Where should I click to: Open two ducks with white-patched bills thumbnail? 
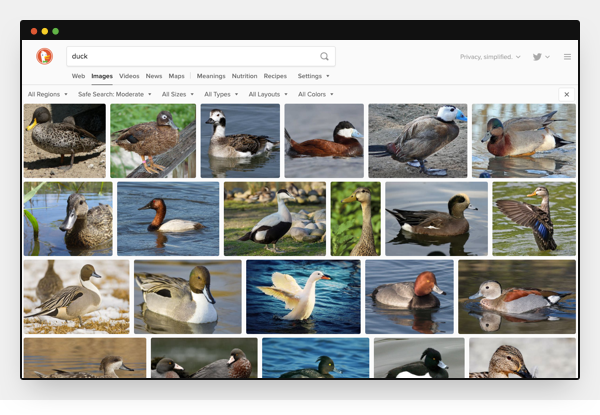coord(204,358)
